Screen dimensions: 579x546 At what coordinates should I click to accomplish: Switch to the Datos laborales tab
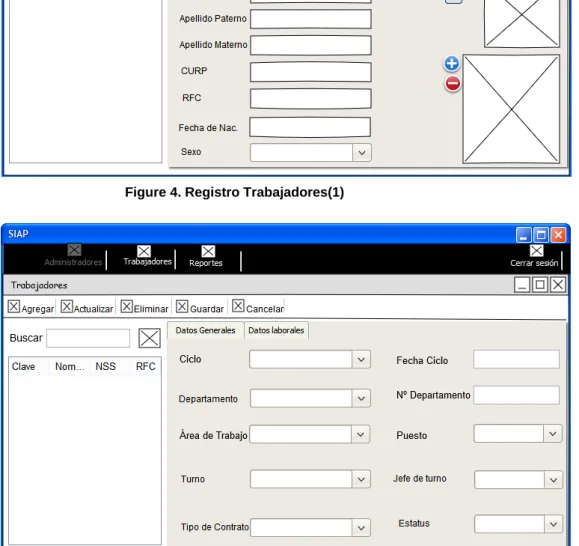click(x=276, y=330)
